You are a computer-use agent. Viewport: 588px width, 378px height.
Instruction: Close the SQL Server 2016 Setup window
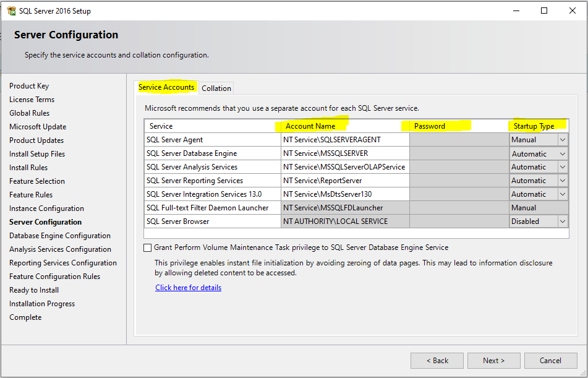(573, 11)
